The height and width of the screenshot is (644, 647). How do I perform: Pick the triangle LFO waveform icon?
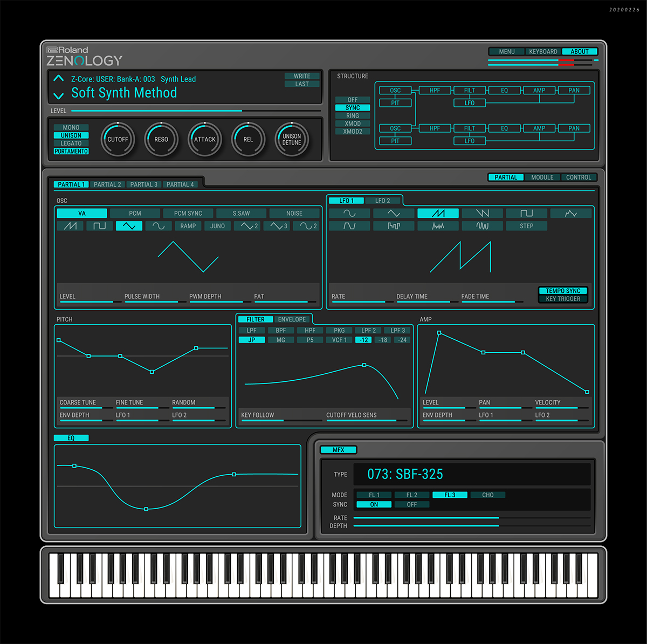[x=394, y=214]
